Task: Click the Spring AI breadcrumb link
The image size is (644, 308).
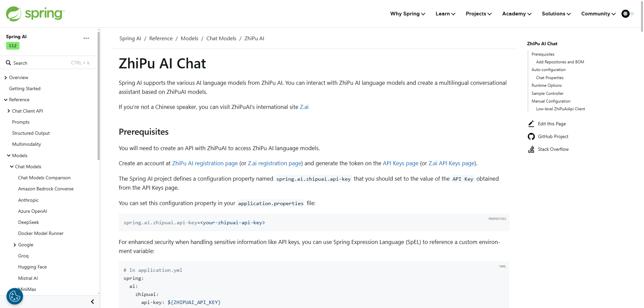Action: tap(130, 39)
